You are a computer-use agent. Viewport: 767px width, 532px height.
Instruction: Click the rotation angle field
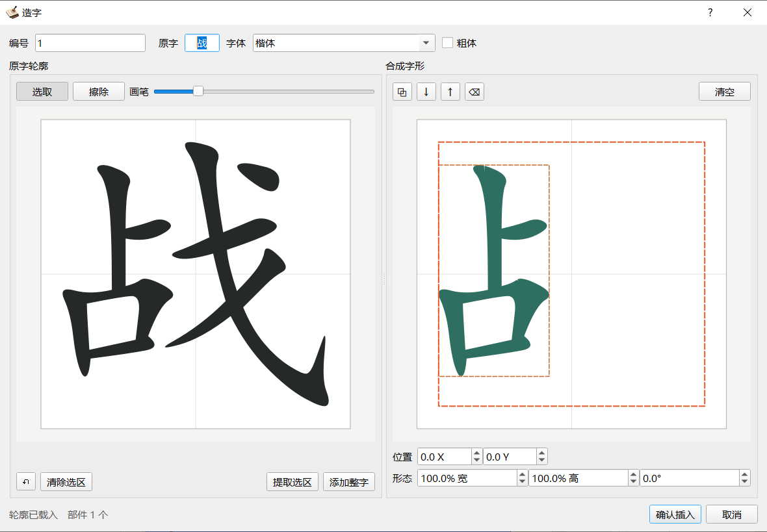coord(690,478)
